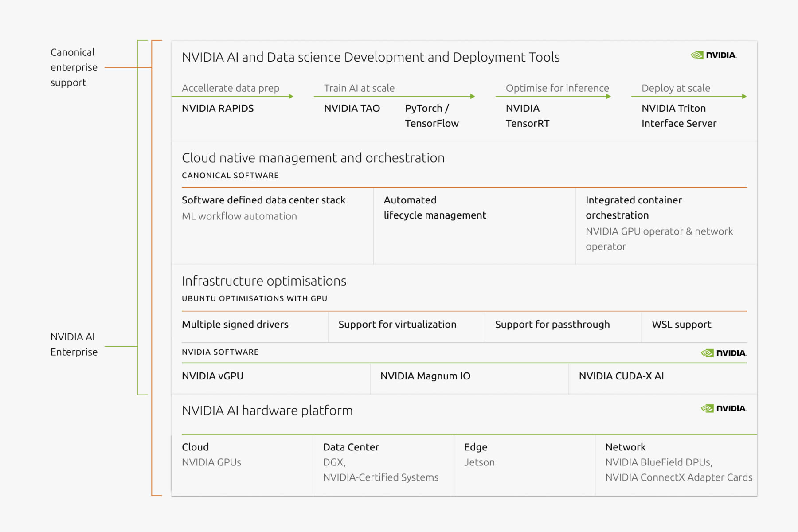Image resolution: width=798 pixels, height=532 pixels.
Task: Select Jetson under Edge
Action: pos(479,462)
